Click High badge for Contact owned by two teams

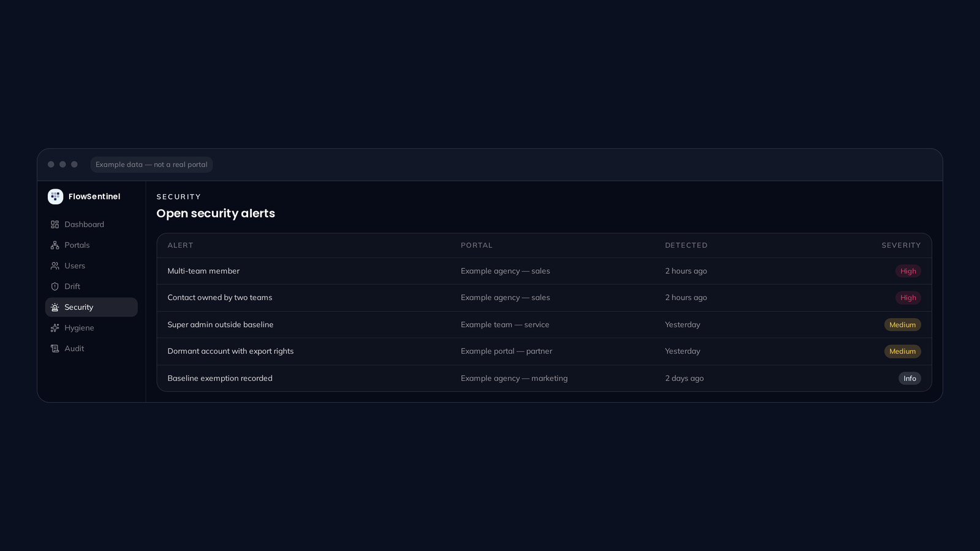click(x=908, y=298)
